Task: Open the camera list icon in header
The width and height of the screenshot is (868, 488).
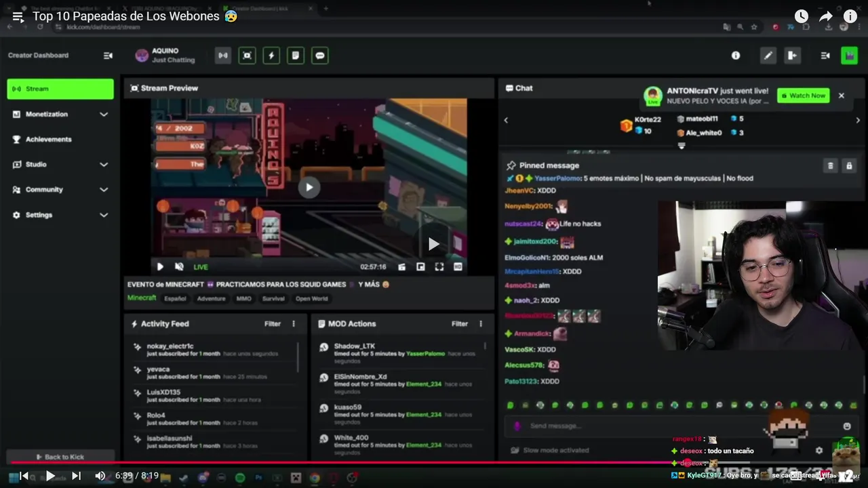Action: tap(825, 56)
